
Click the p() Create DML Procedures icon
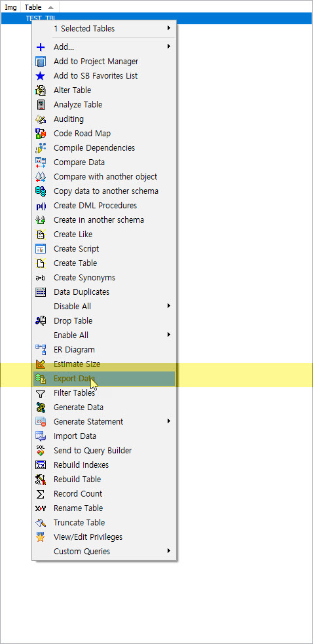[40, 206]
